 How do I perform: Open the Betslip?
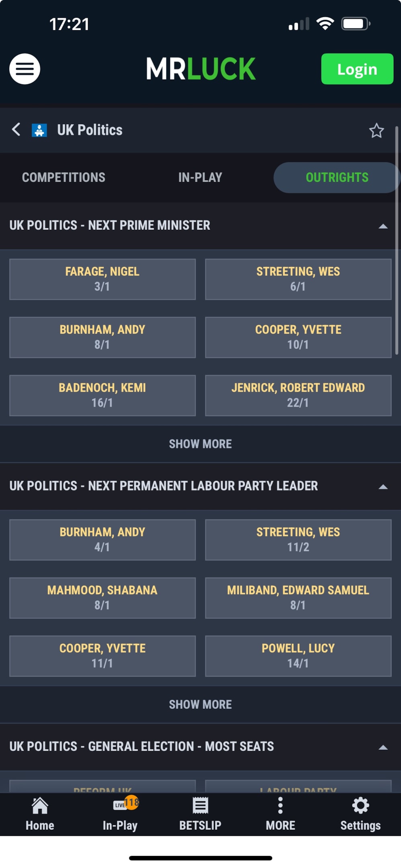[200, 814]
